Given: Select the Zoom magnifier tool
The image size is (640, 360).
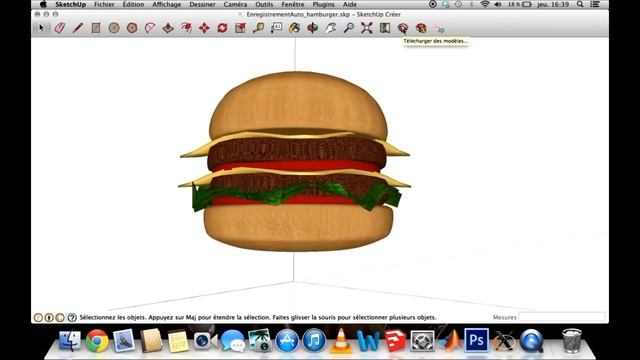Looking at the screenshot, I should (x=349, y=28).
